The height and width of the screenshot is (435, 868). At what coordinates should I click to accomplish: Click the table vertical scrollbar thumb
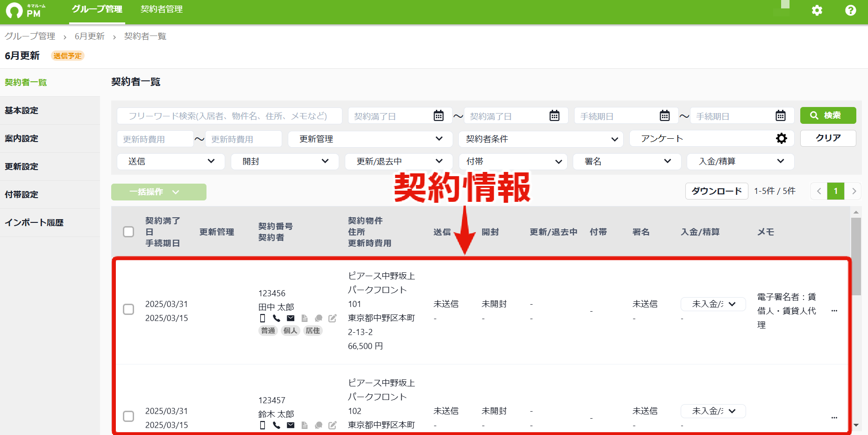click(x=856, y=257)
